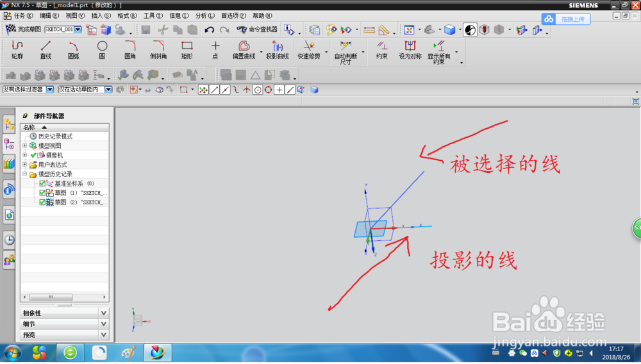
Task: Open the 插入 menu
Action: (x=101, y=15)
